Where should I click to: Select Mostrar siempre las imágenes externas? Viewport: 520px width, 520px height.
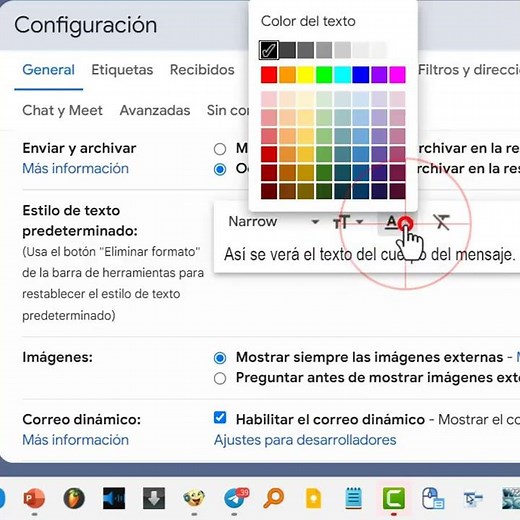pos(220,358)
